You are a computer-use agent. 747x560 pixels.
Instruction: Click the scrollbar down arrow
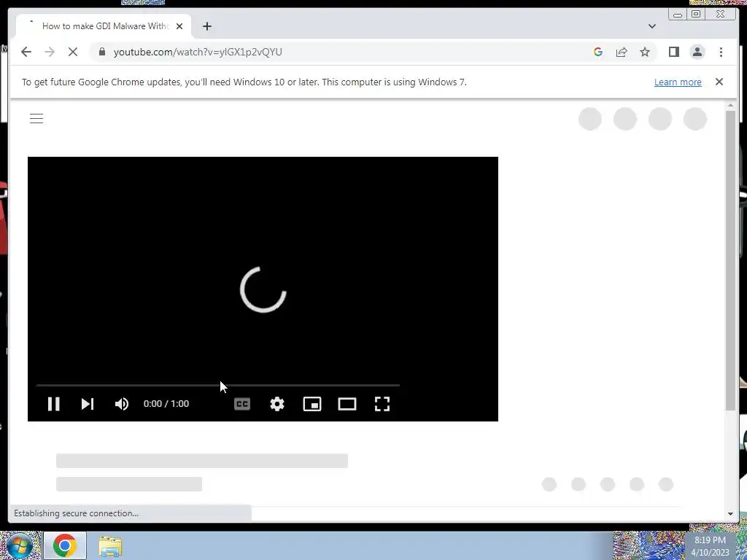(730, 514)
